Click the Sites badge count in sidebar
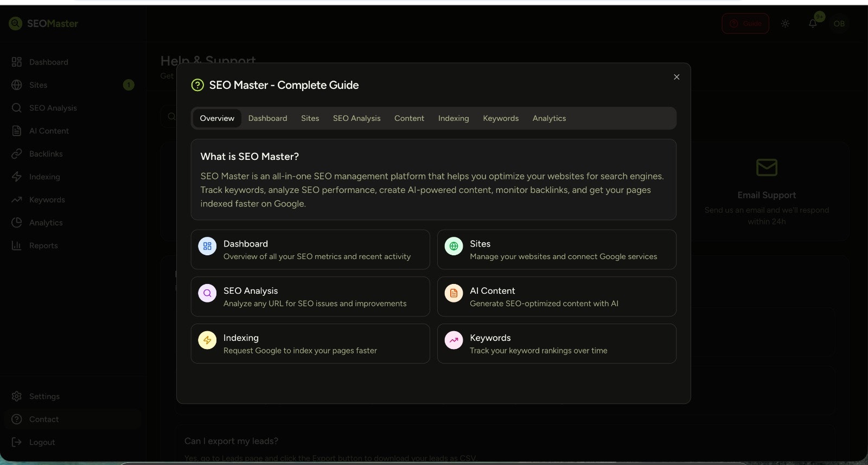 (129, 85)
